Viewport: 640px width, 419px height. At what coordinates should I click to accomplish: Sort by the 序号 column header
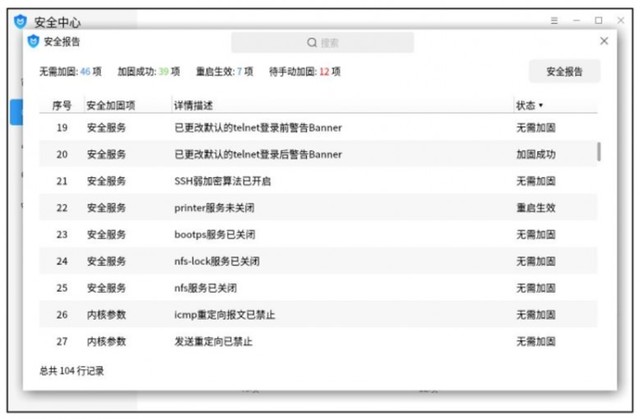(x=62, y=105)
